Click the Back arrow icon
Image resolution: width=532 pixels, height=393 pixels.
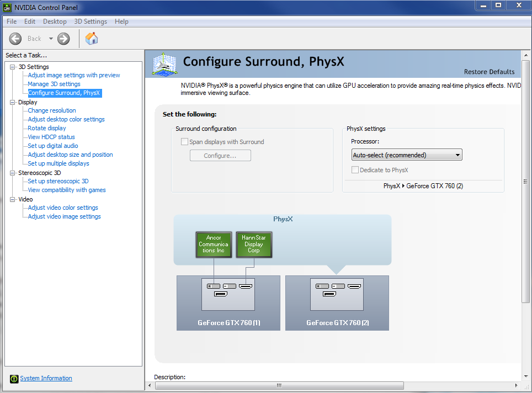pyautogui.click(x=15, y=39)
